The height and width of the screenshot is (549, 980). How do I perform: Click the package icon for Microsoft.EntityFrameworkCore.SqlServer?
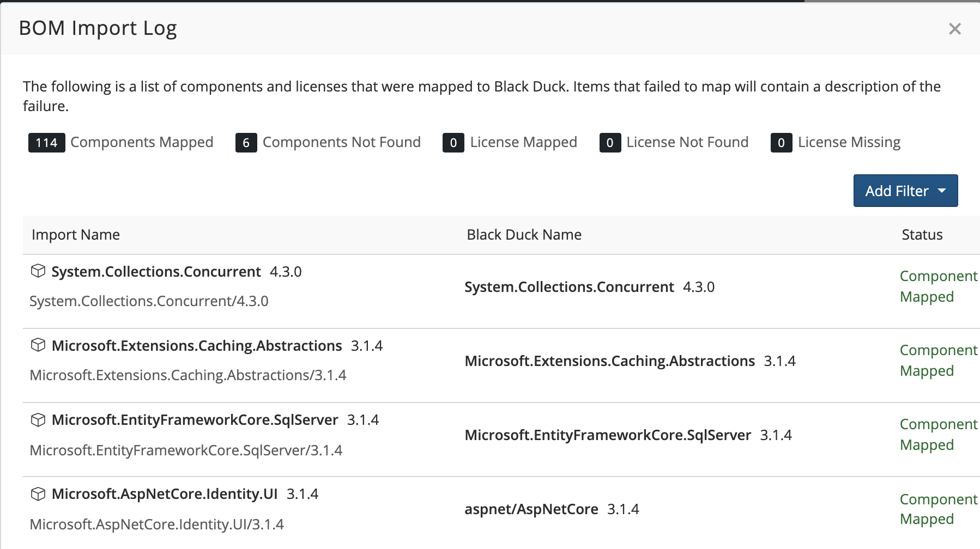pyautogui.click(x=39, y=419)
